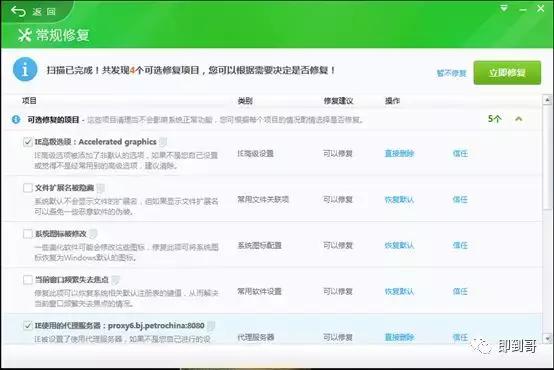Click the 类别 column header
The height and width of the screenshot is (370, 554).
245,101
